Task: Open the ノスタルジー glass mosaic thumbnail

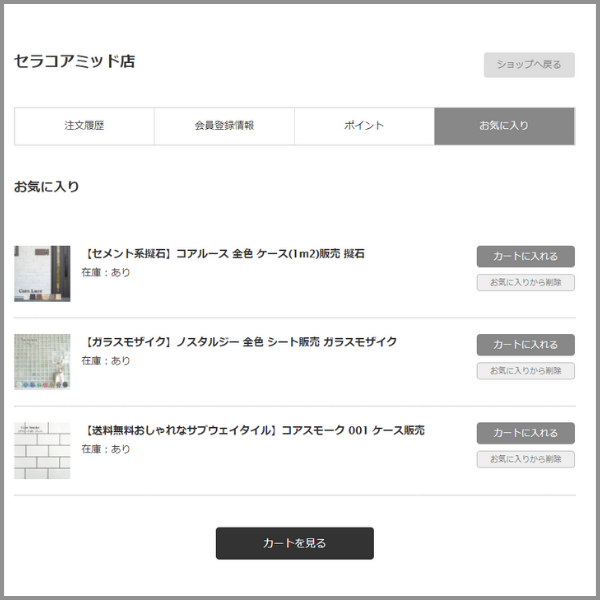Action: coord(42,361)
